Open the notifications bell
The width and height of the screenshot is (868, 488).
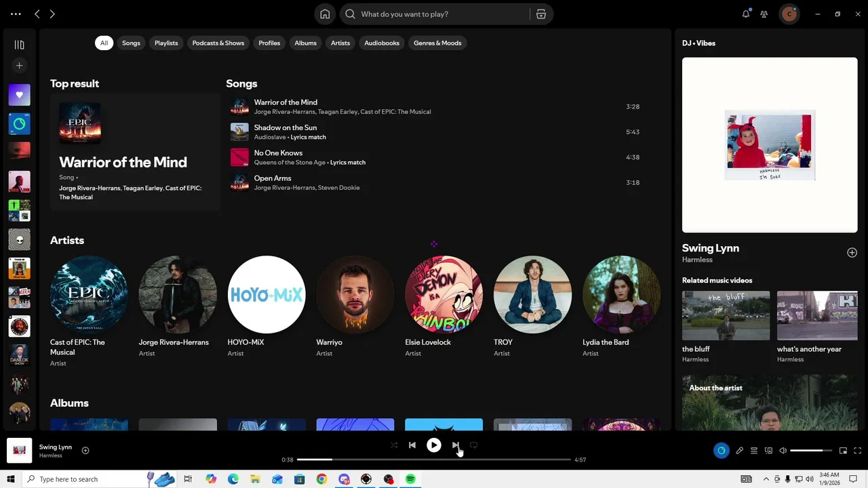pyautogui.click(x=746, y=14)
